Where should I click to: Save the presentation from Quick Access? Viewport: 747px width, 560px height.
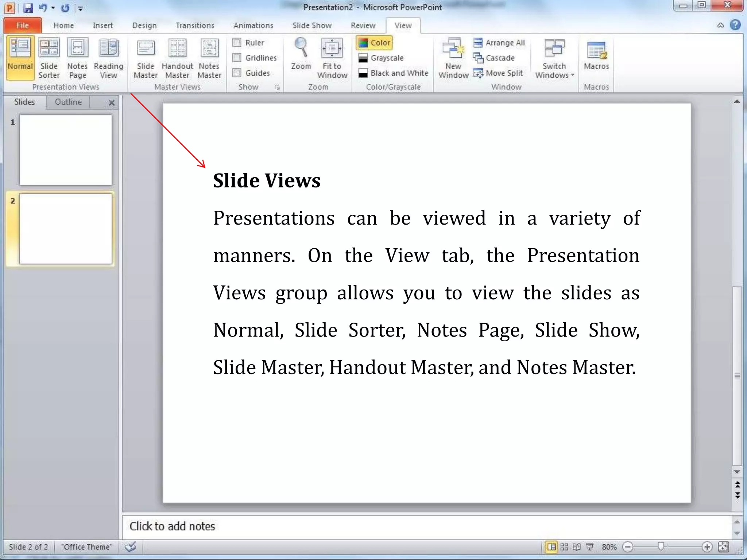coord(28,8)
